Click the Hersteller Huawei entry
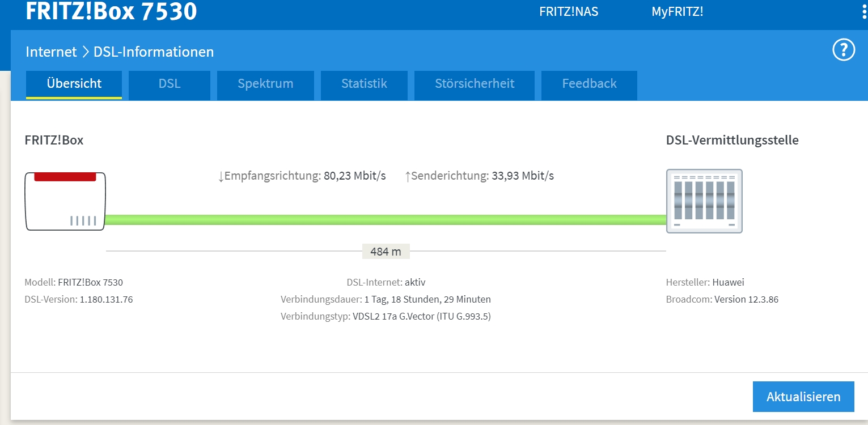 (x=705, y=282)
